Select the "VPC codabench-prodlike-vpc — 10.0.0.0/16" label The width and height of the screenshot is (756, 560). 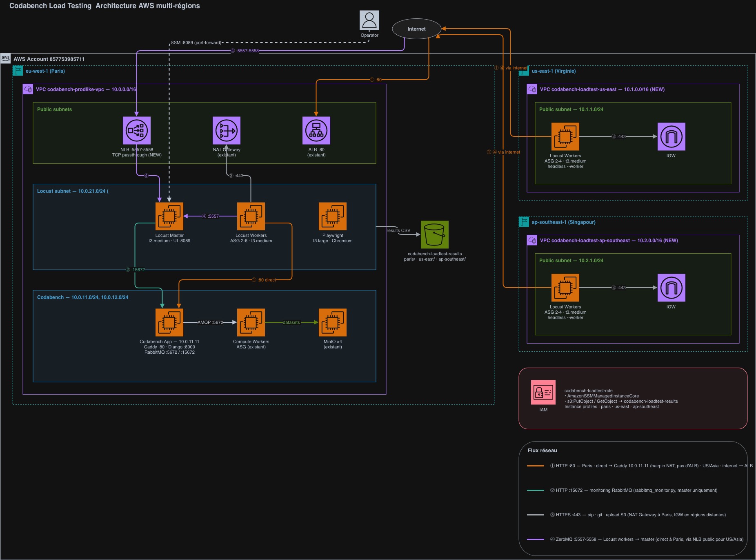(x=86, y=89)
